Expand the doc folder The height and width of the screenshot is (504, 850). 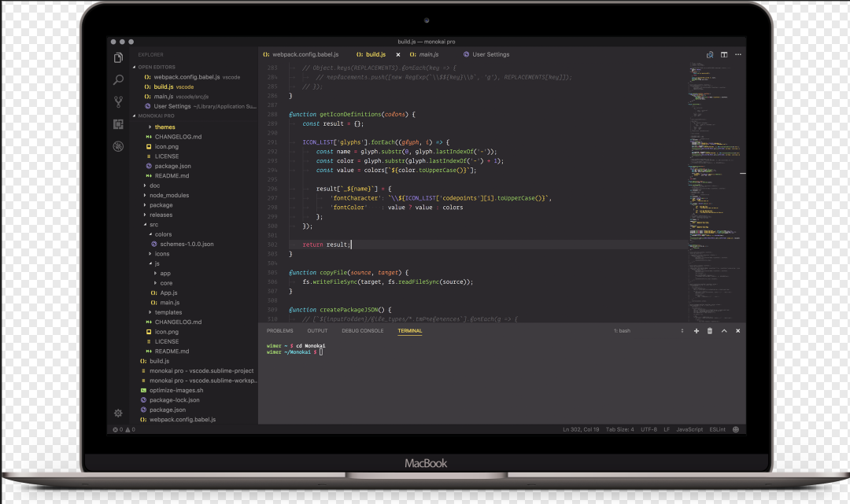(x=154, y=186)
